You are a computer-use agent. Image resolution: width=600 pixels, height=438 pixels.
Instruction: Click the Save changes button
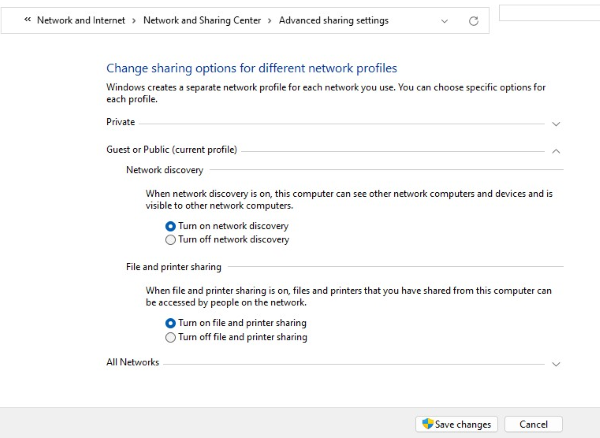pyautogui.click(x=456, y=424)
